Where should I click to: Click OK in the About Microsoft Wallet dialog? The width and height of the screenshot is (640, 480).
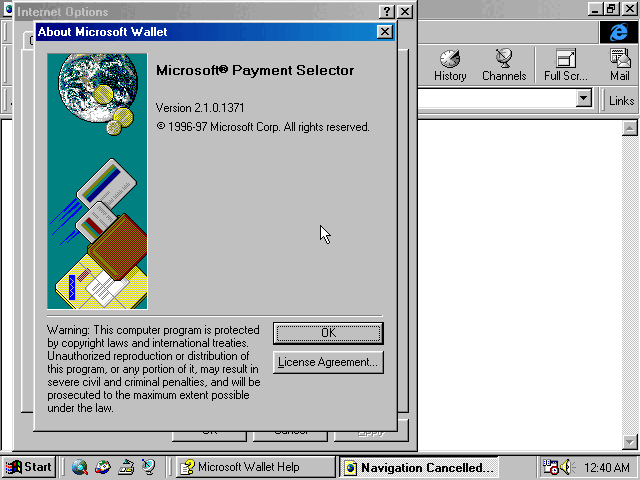(x=328, y=333)
